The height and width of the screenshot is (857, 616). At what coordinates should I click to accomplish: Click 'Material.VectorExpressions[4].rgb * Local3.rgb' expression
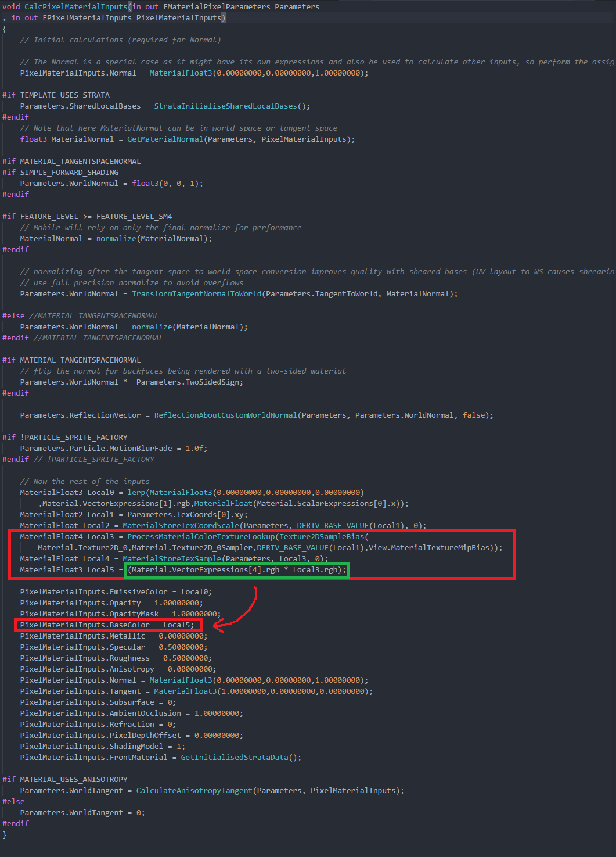coord(235,569)
